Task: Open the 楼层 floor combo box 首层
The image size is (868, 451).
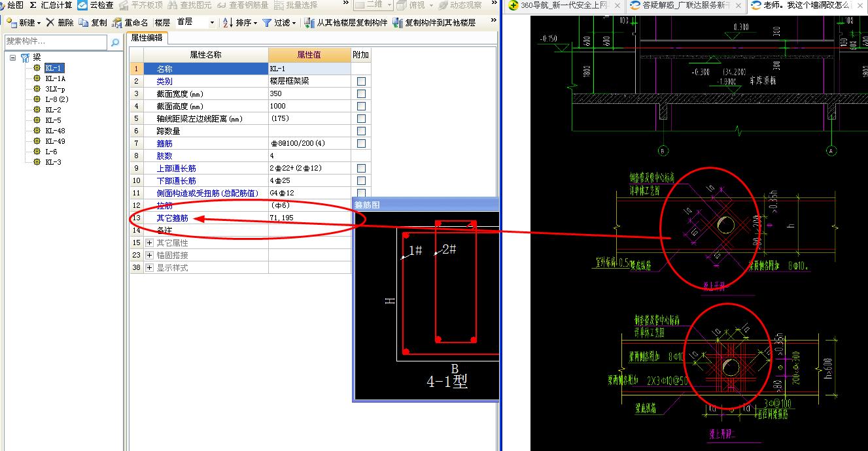Action: [x=196, y=22]
